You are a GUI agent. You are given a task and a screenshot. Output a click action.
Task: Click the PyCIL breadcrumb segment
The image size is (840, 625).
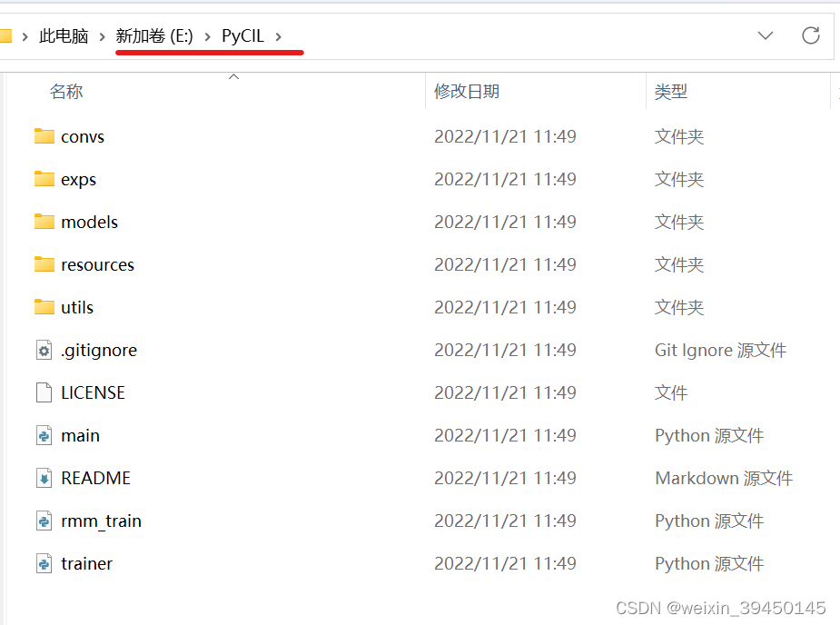(242, 36)
